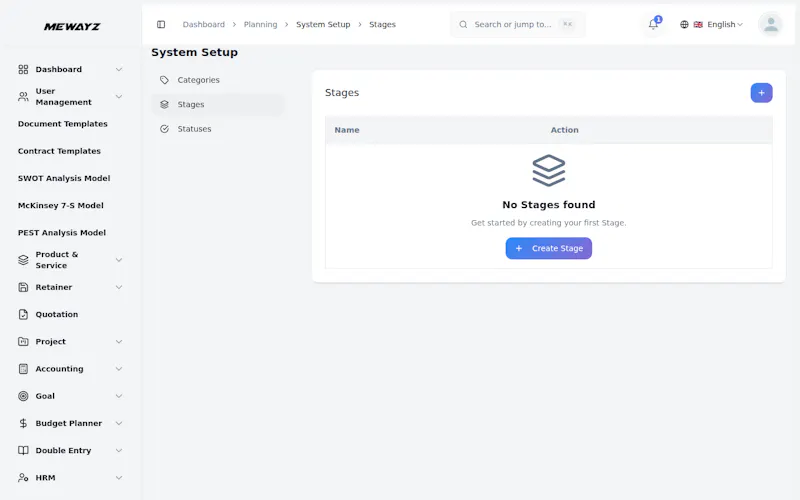800x500 pixels.
Task: Click the Project icon in sidebar
Action: (x=23, y=341)
